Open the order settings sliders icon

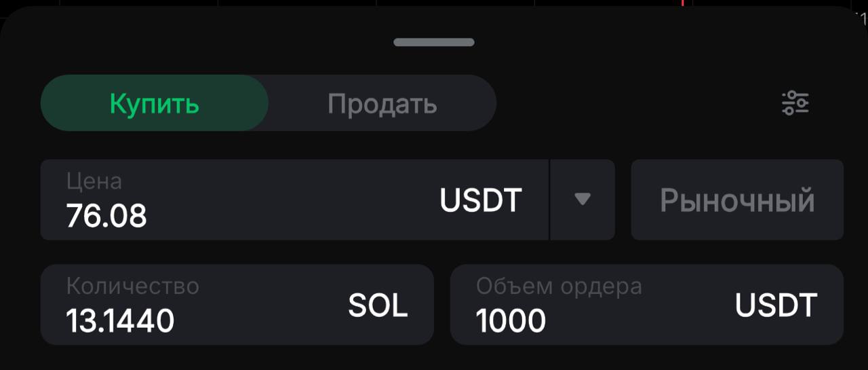[x=795, y=103]
